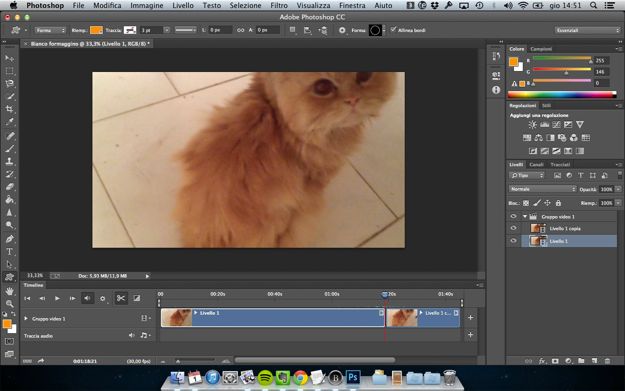Screen dimensions: 625x391
Task: Select the Lasso tool
Action: pyautogui.click(x=10, y=83)
